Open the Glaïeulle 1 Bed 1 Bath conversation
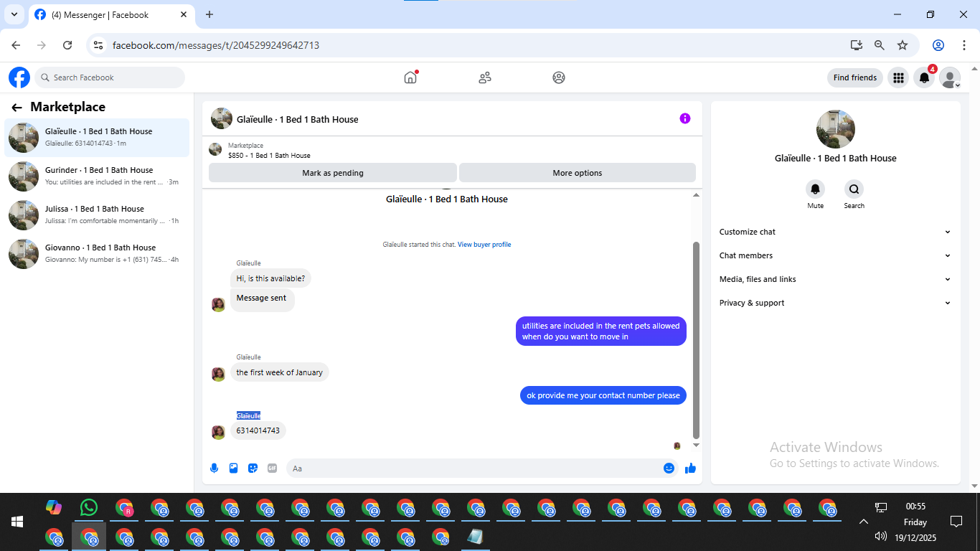The image size is (980, 551). point(97,137)
